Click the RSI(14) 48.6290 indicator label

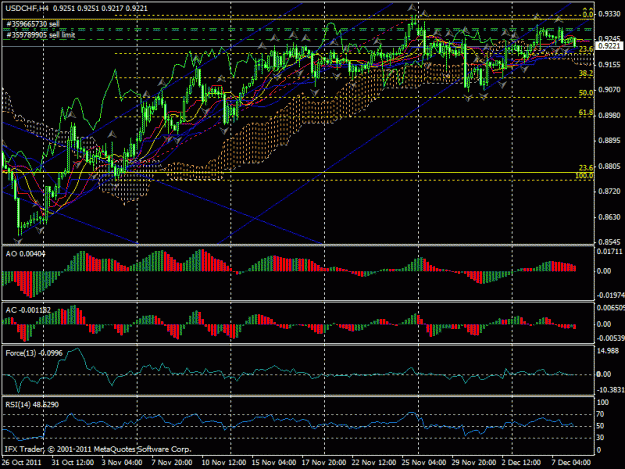point(32,404)
